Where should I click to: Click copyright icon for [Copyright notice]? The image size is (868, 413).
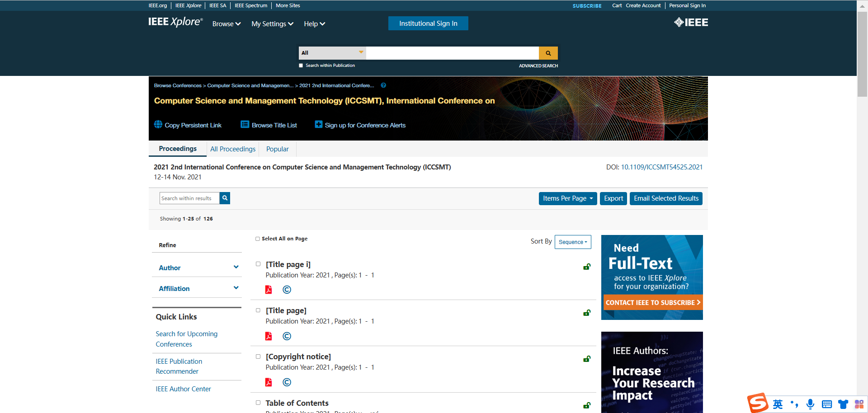287,382
